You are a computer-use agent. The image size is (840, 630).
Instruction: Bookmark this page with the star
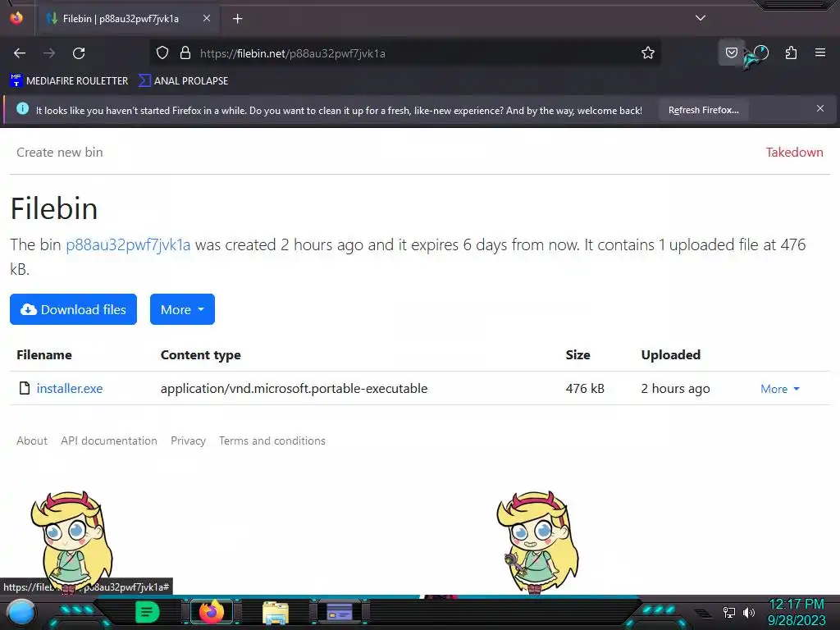[x=648, y=53]
